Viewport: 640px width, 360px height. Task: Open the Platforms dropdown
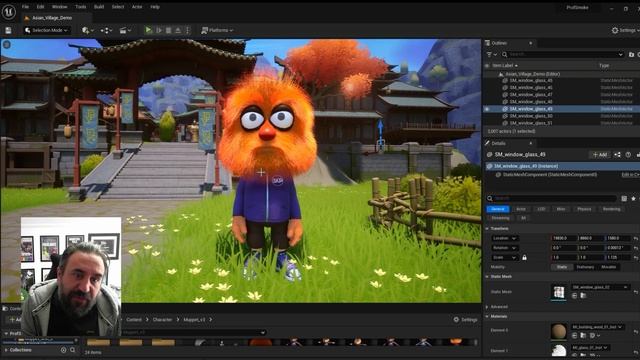(217, 30)
